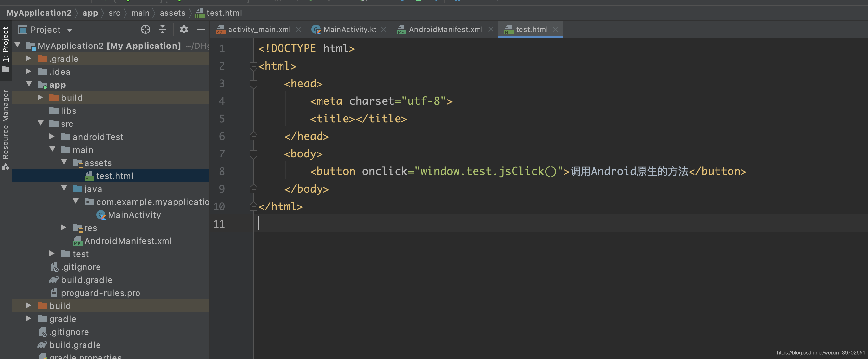
Task: Select proguard-rules.pro in the project tree
Action: coord(100,293)
